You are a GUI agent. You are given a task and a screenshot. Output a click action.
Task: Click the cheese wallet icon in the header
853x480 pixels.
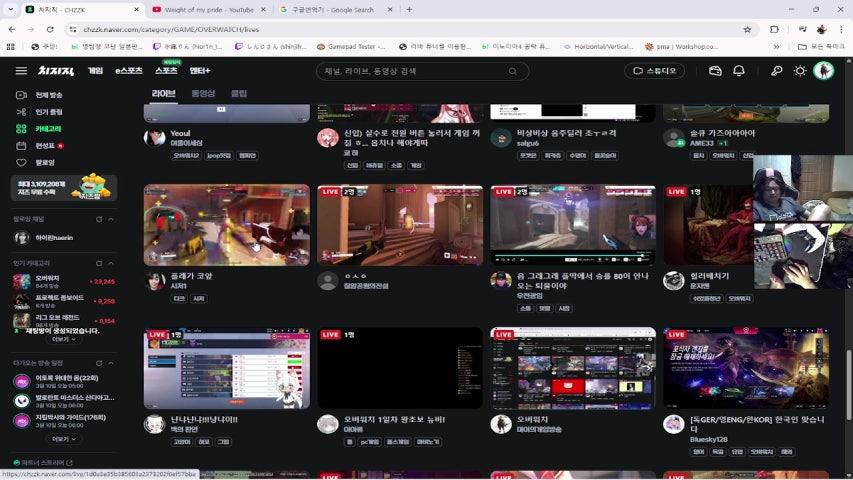point(715,71)
